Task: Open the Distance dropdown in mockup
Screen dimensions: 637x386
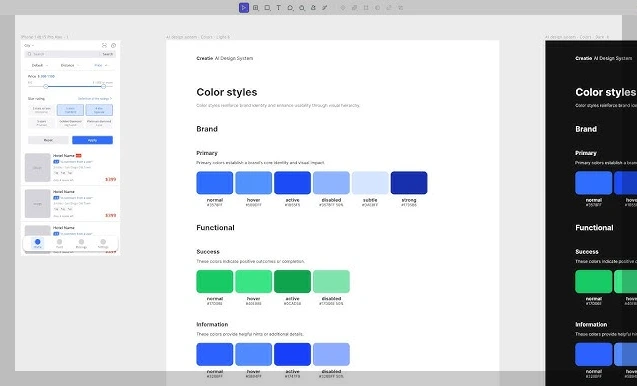Action: [70, 65]
